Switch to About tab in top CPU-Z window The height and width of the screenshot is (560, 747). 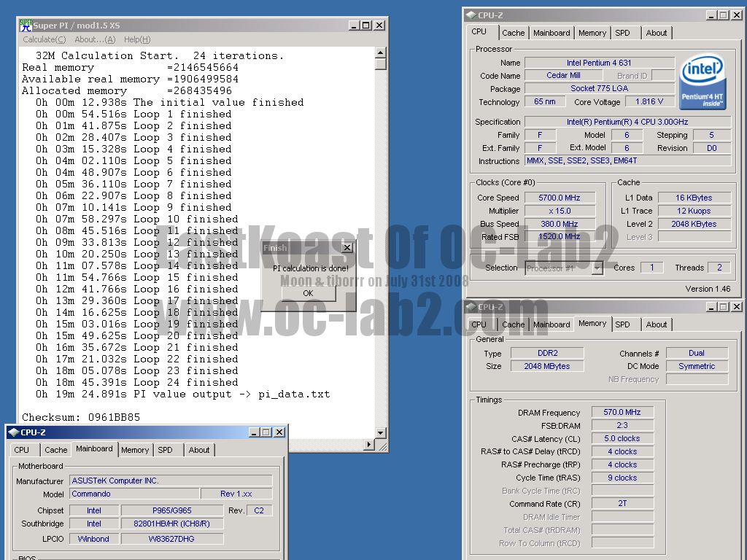[656, 33]
